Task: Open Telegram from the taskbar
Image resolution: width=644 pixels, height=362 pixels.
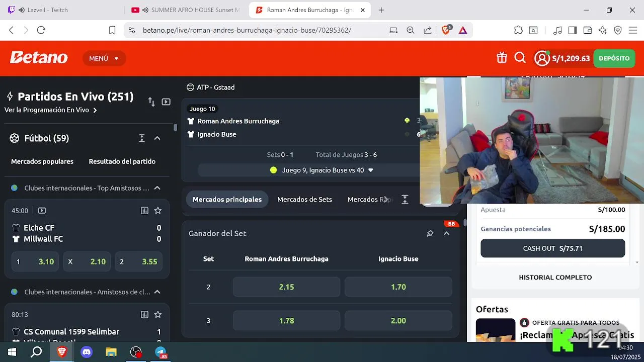Action: pyautogui.click(x=161, y=352)
